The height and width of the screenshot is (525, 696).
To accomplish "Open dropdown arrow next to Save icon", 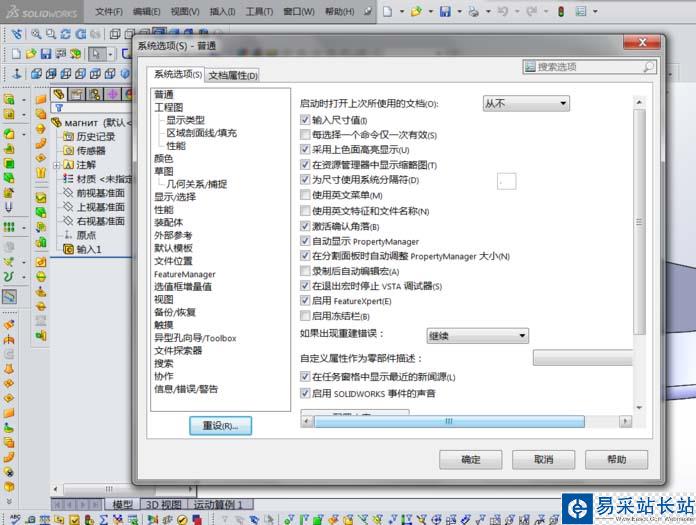I will 459,12.
